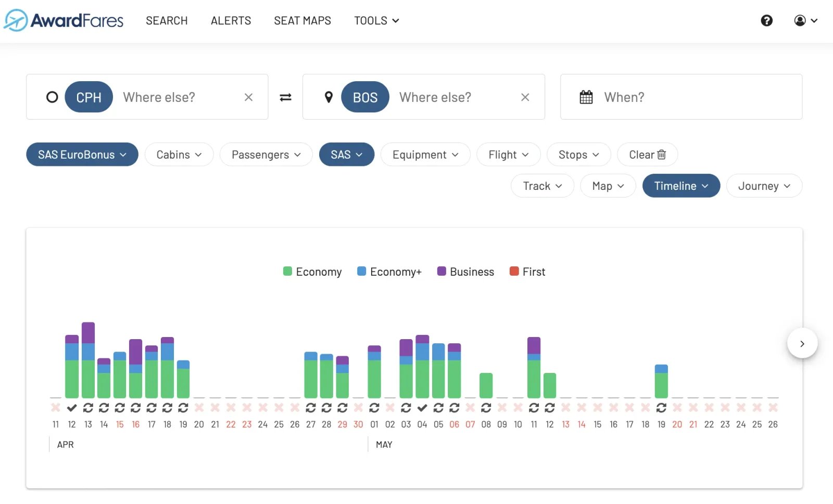Click the date label 15 in April
833x504 pixels.
[x=120, y=424]
